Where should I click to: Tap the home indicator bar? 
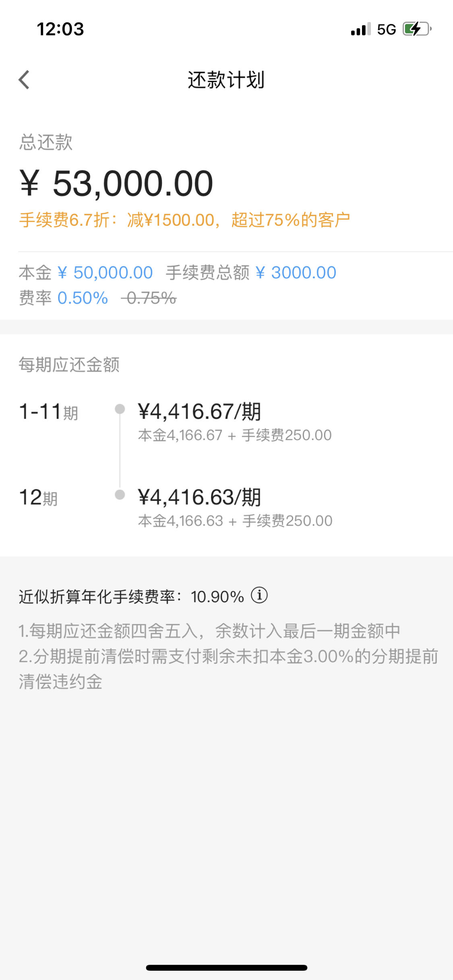pos(227,968)
